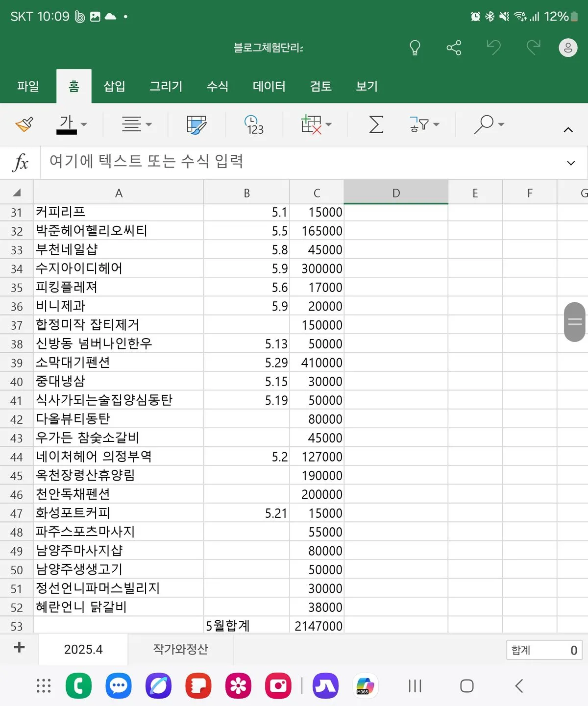The image size is (588, 706).
Task: Switch to the 데이터 ribbon tab
Action: coord(269,86)
